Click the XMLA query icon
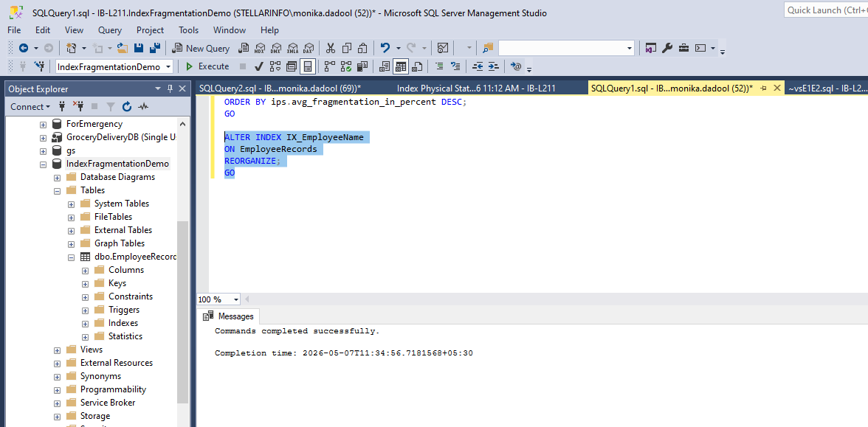The width and height of the screenshot is (868, 427). [292, 48]
